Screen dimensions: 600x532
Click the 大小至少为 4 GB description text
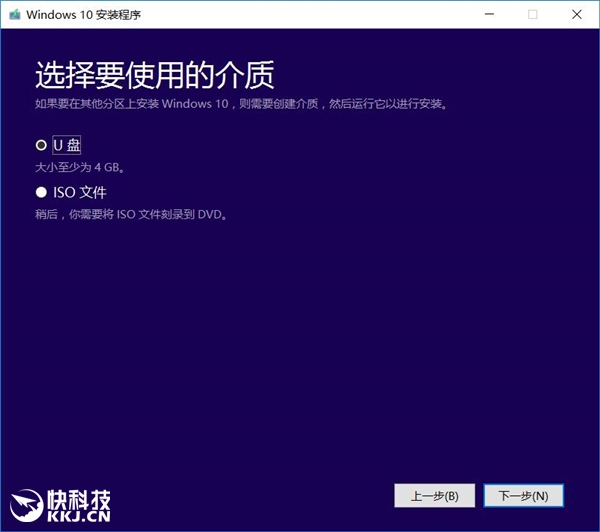point(80,168)
